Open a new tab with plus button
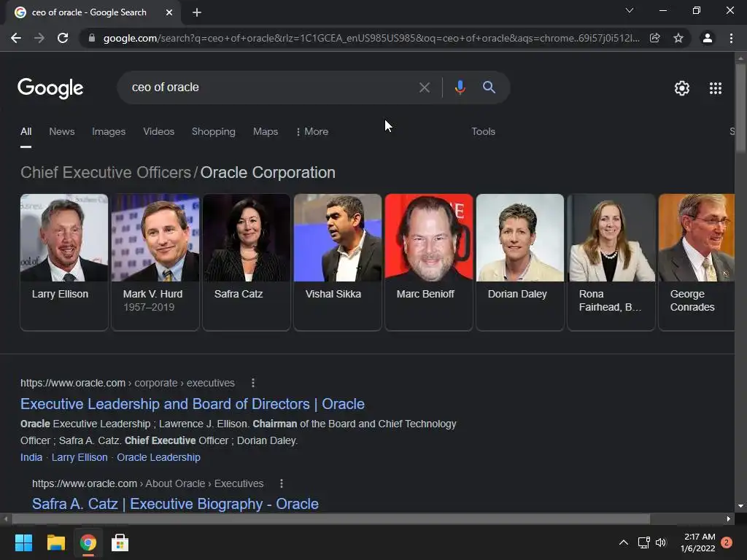The height and width of the screenshot is (560, 747). [x=197, y=12]
